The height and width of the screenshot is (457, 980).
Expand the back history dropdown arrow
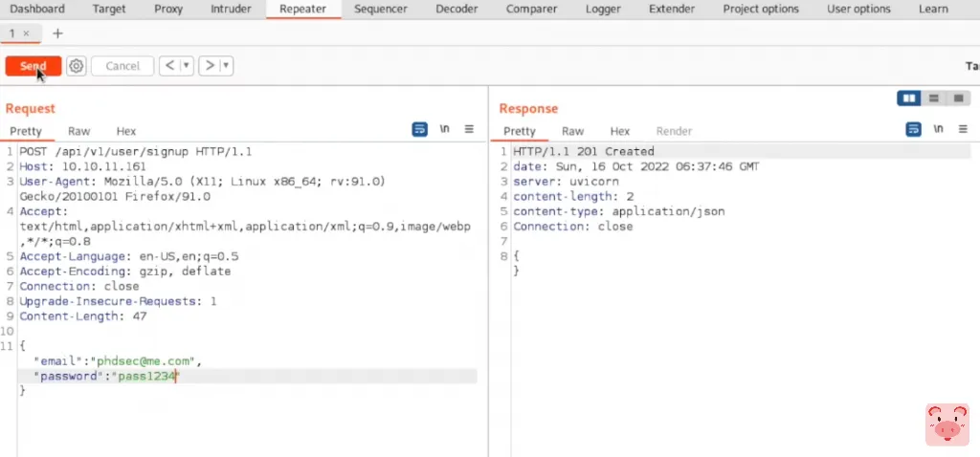(186, 66)
